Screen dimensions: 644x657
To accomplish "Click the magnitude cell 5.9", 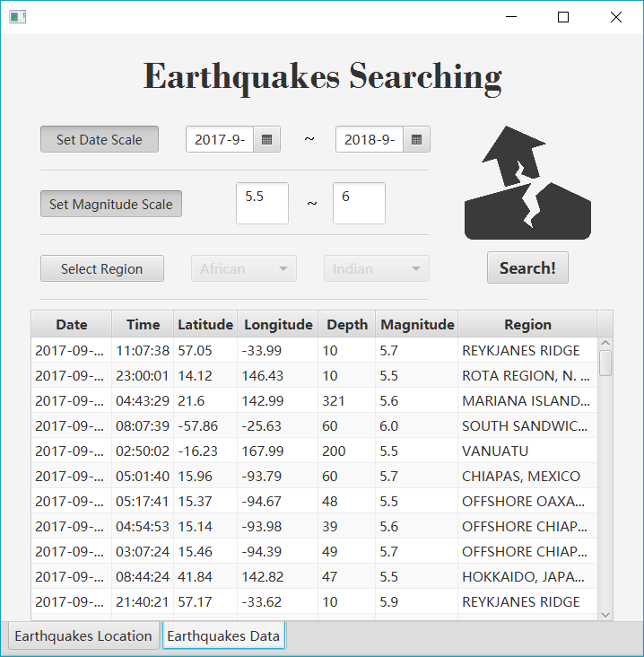I will point(417,601).
